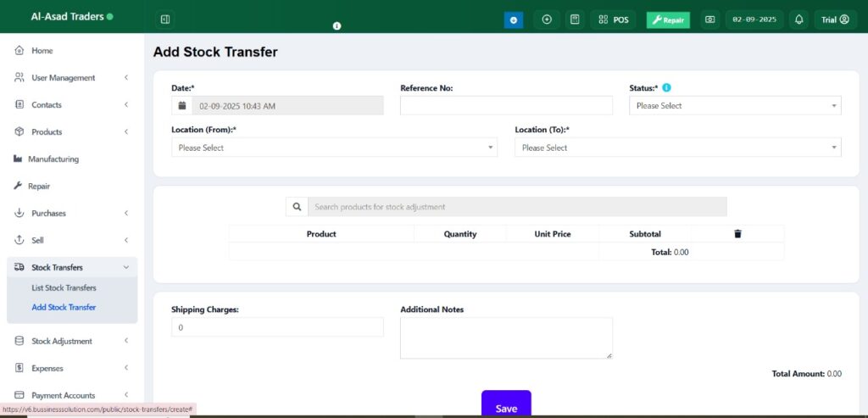
Task: Open List Stock Transfers in sidebar
Action: tap(64, 288)
